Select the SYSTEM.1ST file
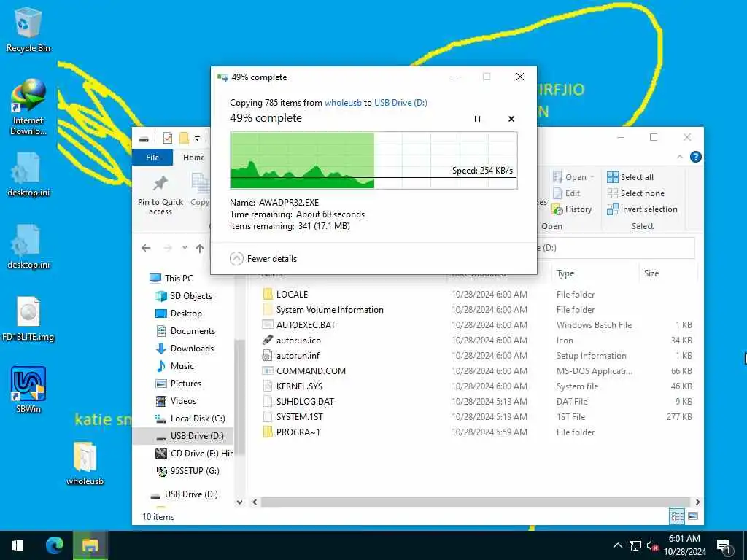The height and width of the screenshot is (560, 747). pyautogui.click(x=299, y=416)
